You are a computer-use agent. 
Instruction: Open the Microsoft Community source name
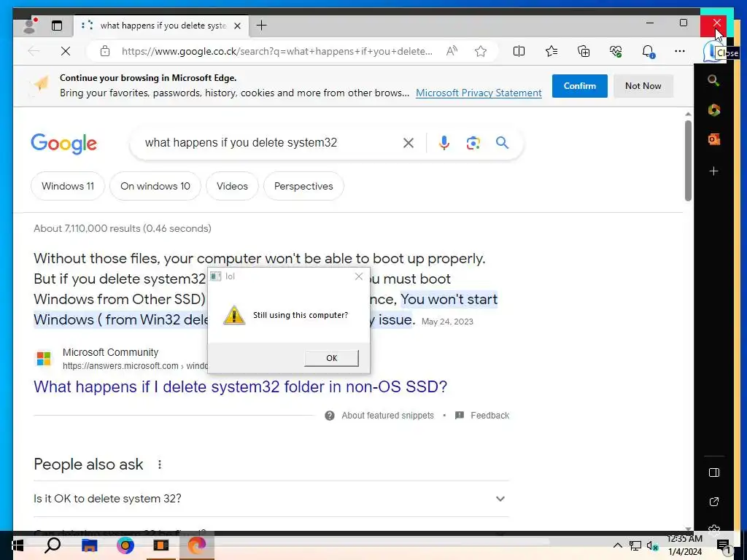coord(111,352)
